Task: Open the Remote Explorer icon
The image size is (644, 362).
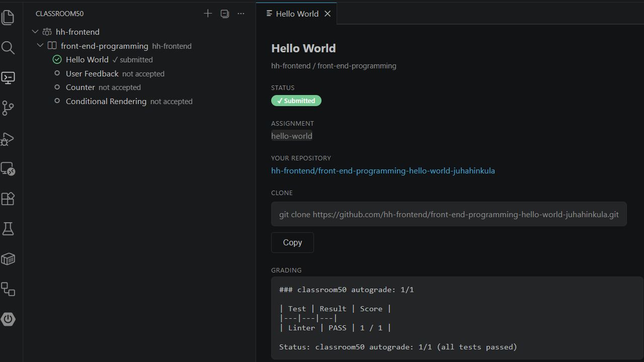Action: (x=8, y=168)
